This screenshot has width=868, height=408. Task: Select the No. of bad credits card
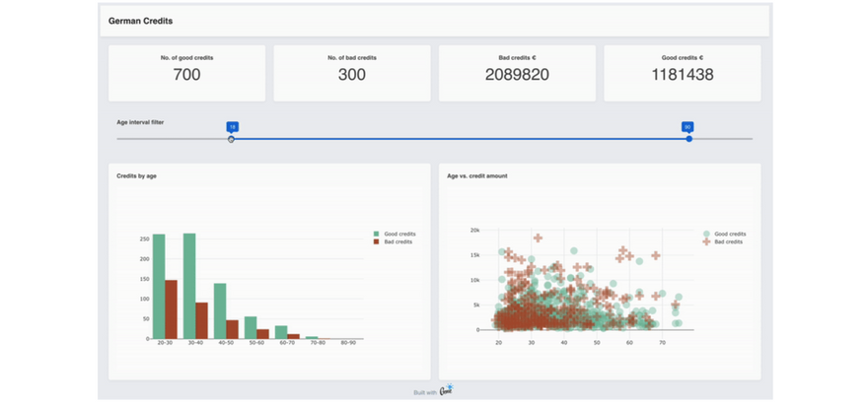[x=352, y=73]
